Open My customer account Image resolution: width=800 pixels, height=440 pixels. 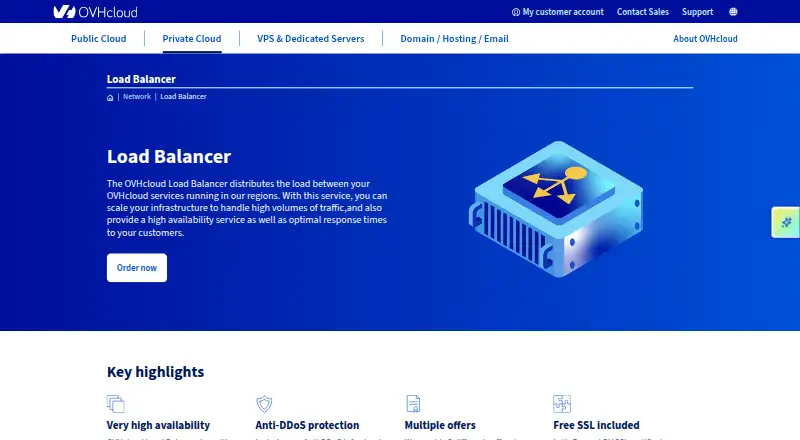tap(558, 12)
